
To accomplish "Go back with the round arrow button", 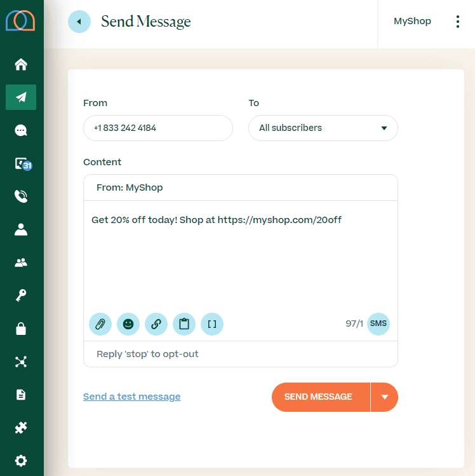I will point(79,22).
